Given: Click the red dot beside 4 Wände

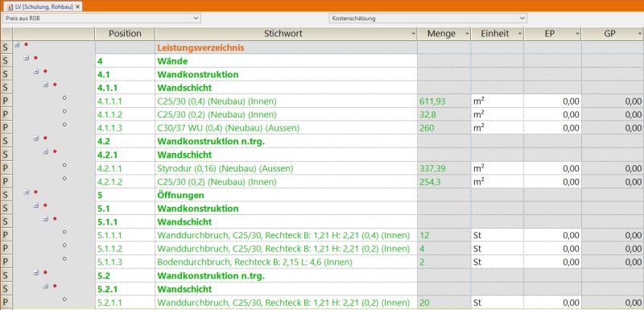Looking at the screenshot, I should [x=35, y=58].
